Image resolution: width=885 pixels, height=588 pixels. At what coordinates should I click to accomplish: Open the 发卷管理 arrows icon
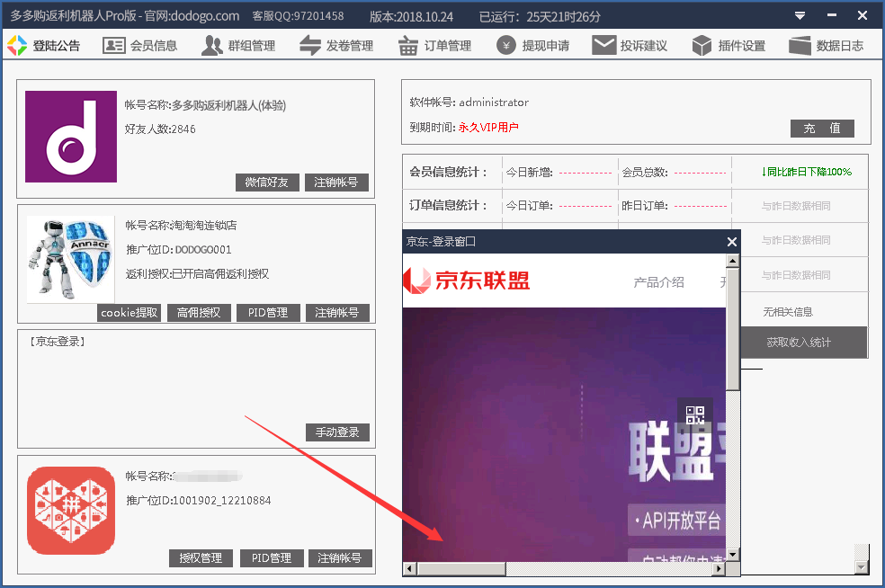point(310,46)
